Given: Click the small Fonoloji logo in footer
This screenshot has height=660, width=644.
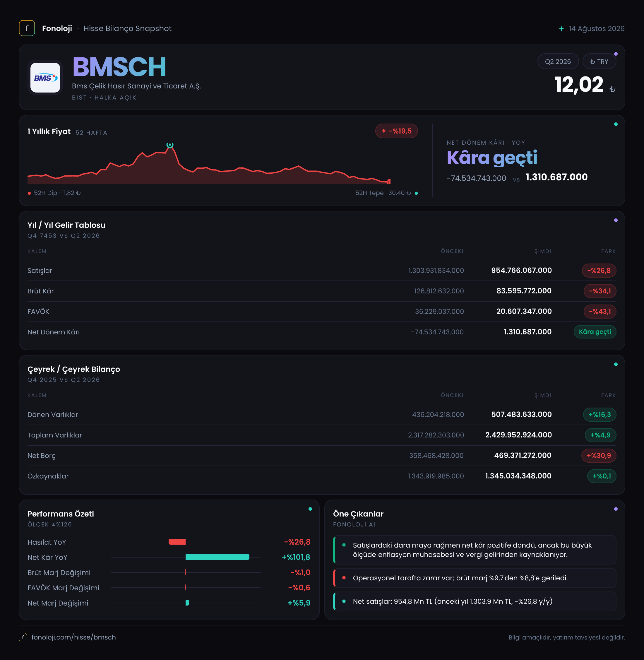Looking at the screenshot, I should (23, 637).
